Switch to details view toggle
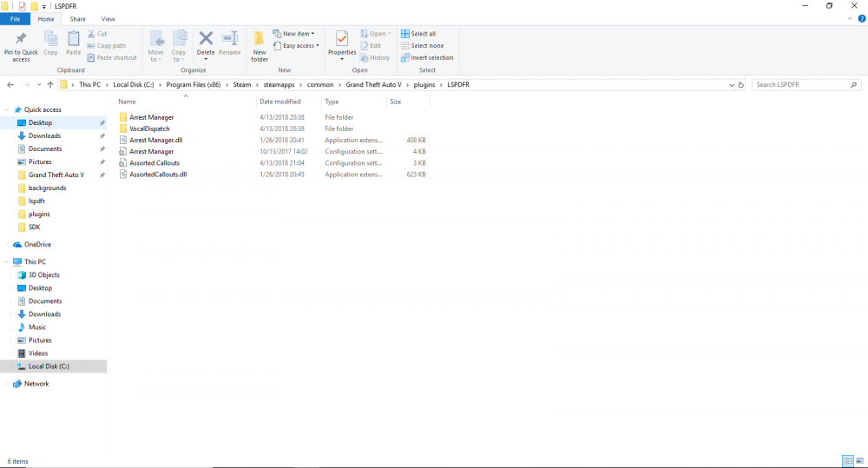Viewport: 868px width, 468px height. click(x=847, y=461)
